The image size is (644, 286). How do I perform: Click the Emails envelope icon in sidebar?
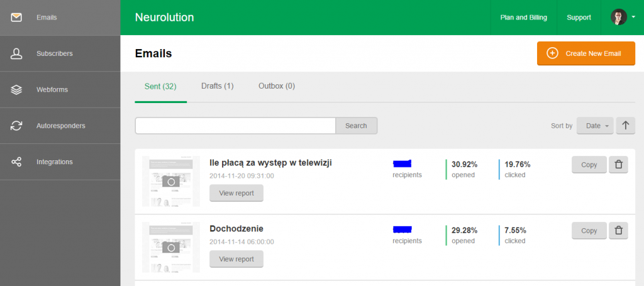16,18
